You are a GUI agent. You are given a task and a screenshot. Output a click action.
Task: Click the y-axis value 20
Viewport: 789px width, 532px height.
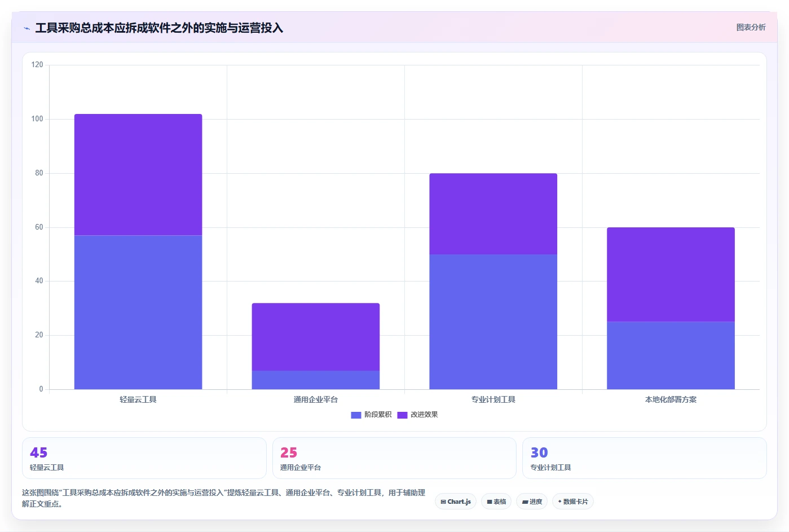(x=39, y=335)
